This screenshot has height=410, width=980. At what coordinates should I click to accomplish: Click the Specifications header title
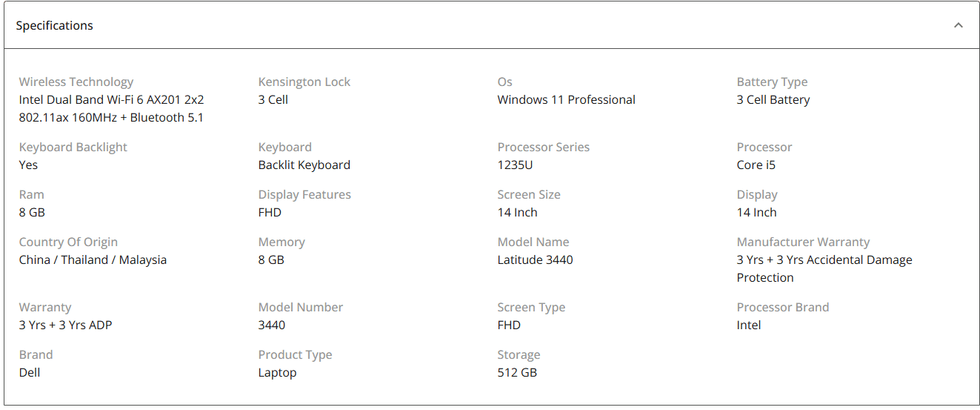pos(55,25)
